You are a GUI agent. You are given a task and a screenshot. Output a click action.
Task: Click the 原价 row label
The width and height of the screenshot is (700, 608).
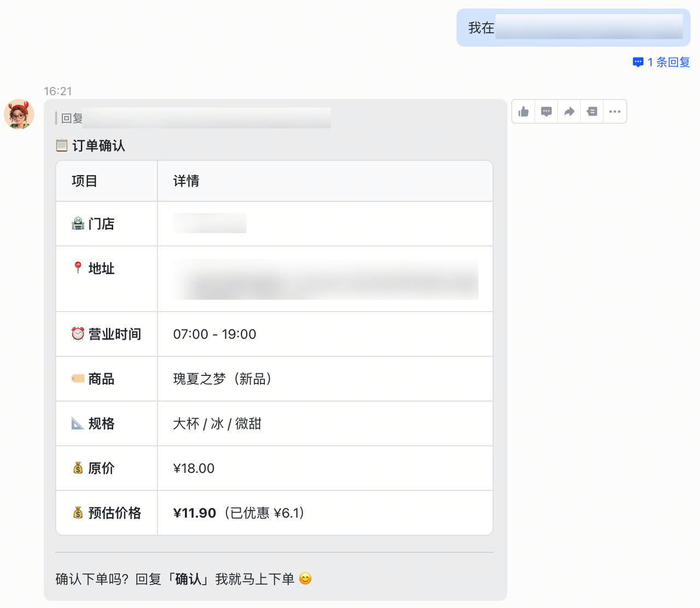point(101,468)
